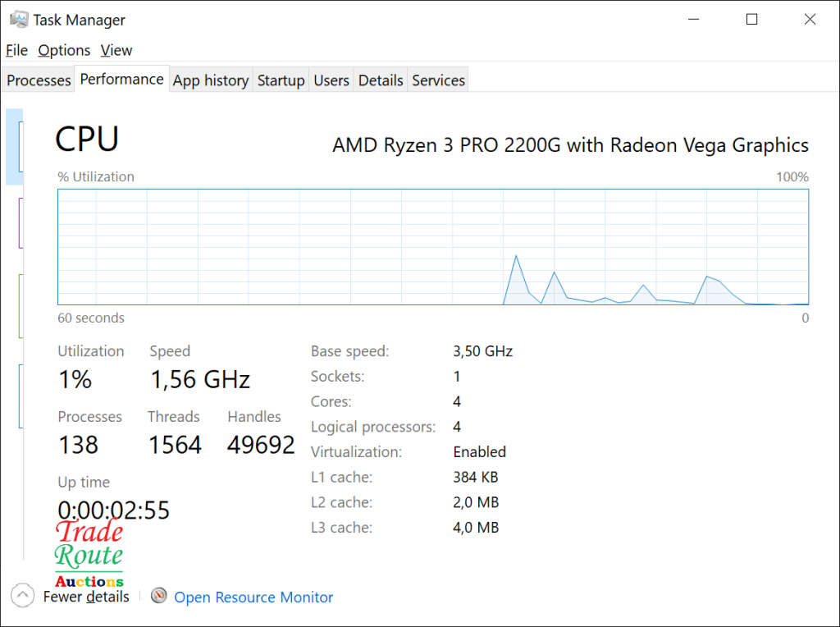840x627 pixels.
Task: Click the Fewer details button
Action: (86, 597)
